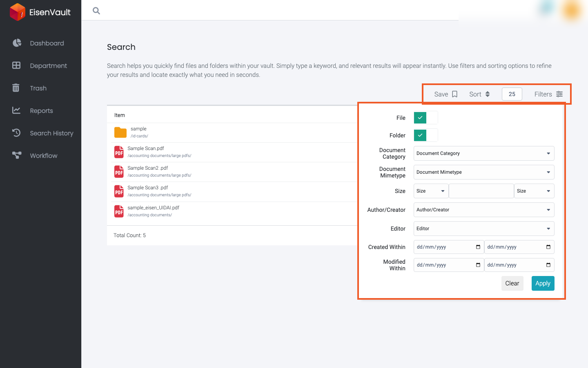Click the PDF icon of Sample Scan.pdf

click(x=119, y=152)
